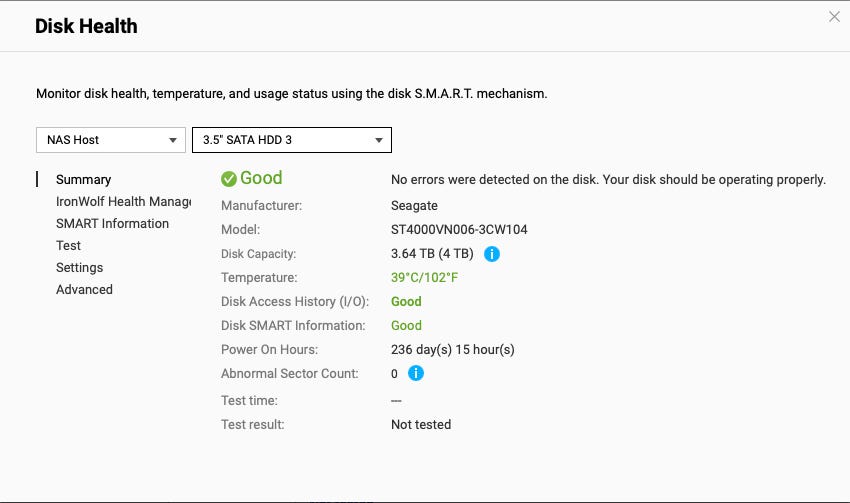Click the green temperature reading 39°C/102°F
850x503 pixels.
[x=424, y=278]
